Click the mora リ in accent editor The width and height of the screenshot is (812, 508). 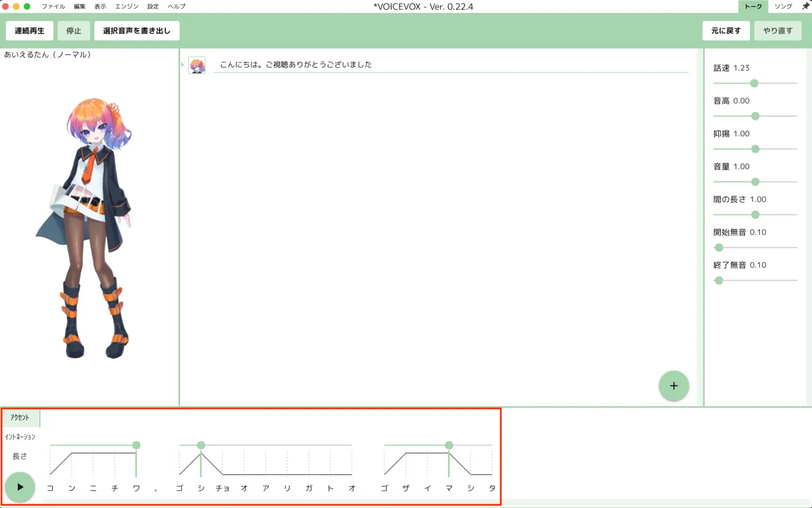[x=287, y=488]
